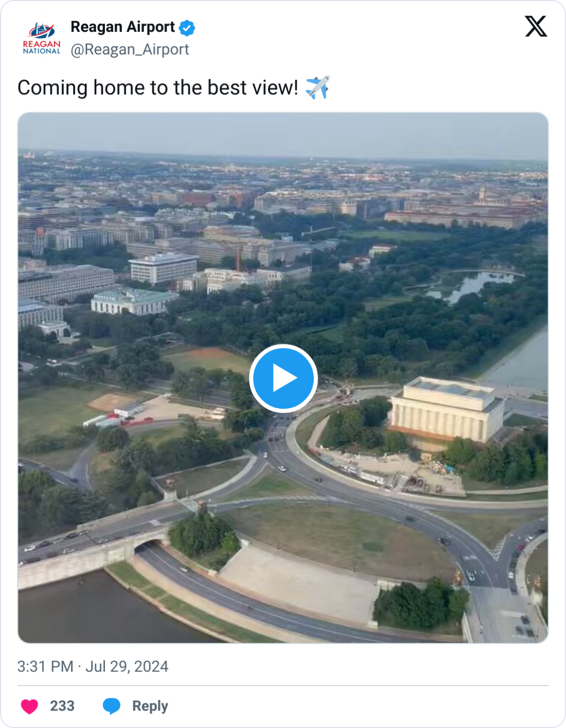Play the Reagan Airport video
The width and height of the screenshot is (566, 728).
(x=283, y=378)
